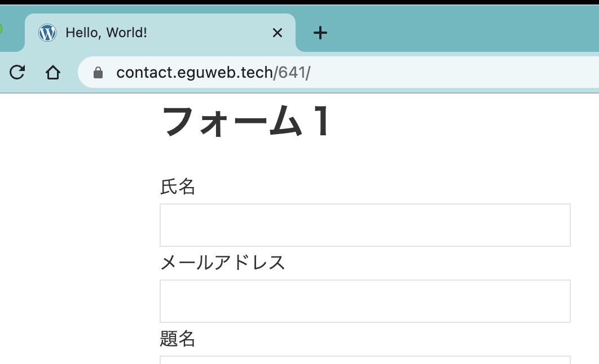This screenshot has width=599, height=364.
Task: Click the メールアドレス field label
Action: 223,263
